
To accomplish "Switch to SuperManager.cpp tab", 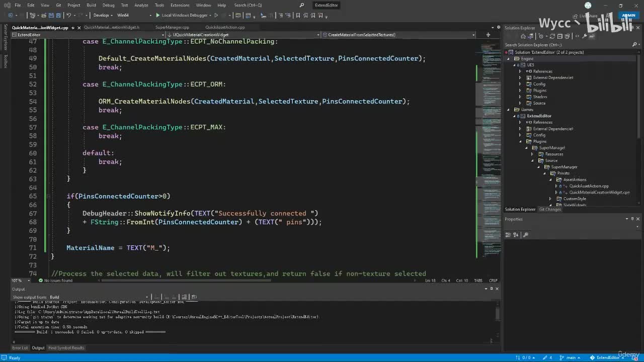I will point(172,27).
